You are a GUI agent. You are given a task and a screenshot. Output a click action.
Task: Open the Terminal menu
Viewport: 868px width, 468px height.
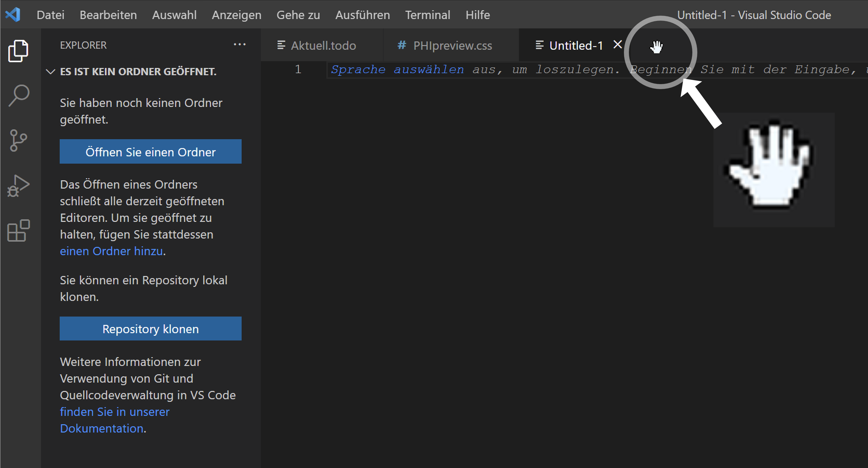coord(428,15)
